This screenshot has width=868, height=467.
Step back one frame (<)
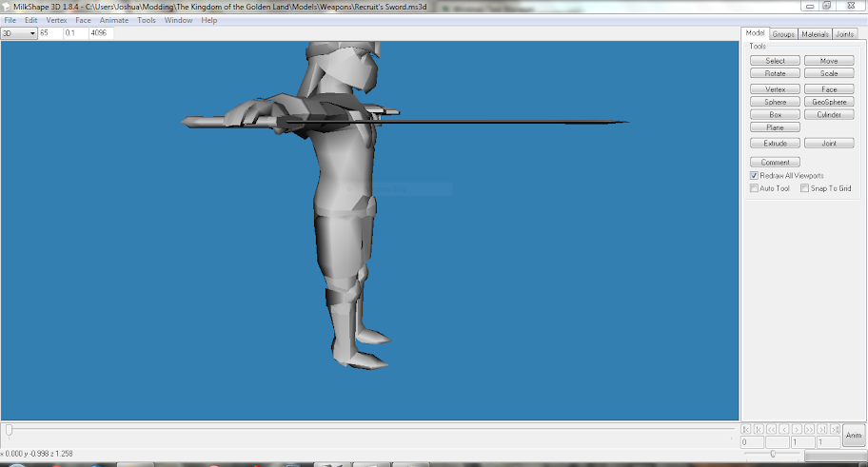(784, 429)
